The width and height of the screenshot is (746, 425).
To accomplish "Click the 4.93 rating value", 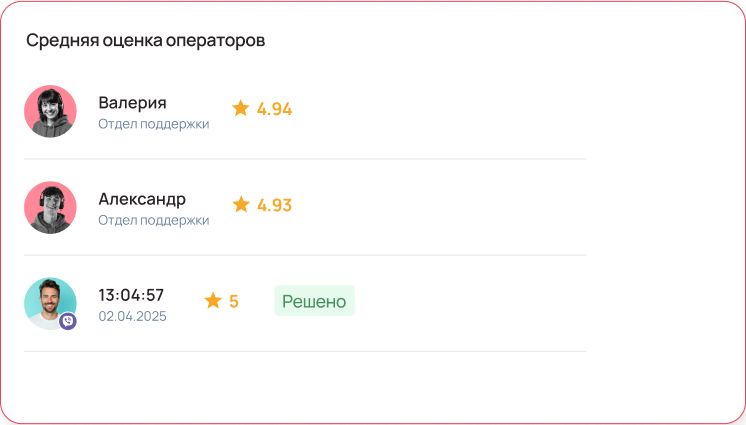I will (x=274, y=204).
